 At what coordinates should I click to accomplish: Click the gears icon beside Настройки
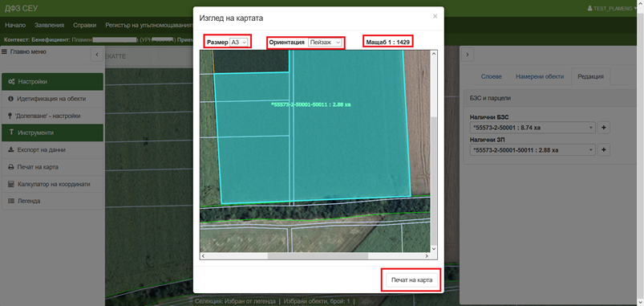click(11, 82)
